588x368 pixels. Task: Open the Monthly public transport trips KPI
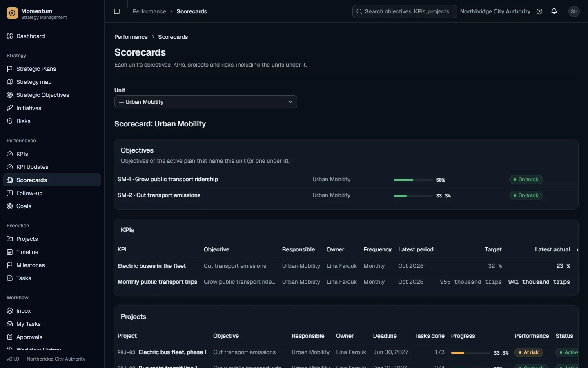coord(157,282)
